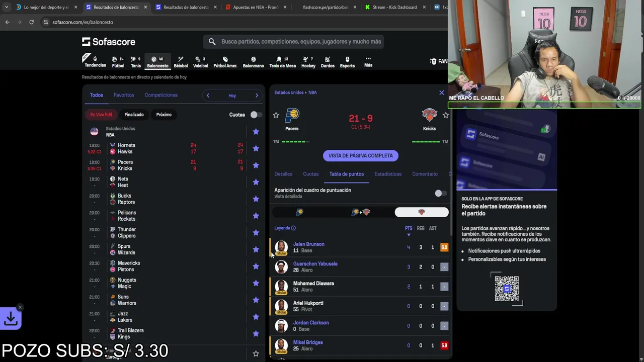
Task: Filter matches by En Vivo
Action: tap(101, 115)
